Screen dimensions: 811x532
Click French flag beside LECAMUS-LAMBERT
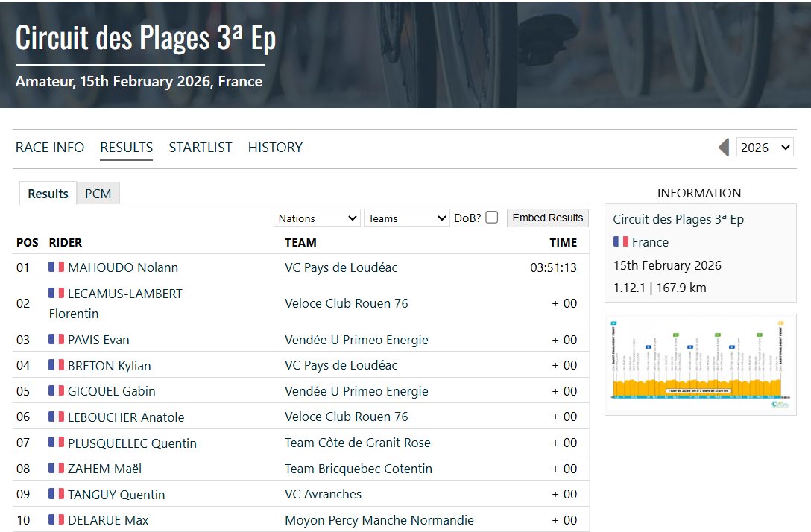pyautogui.click(x=57, y=293)
